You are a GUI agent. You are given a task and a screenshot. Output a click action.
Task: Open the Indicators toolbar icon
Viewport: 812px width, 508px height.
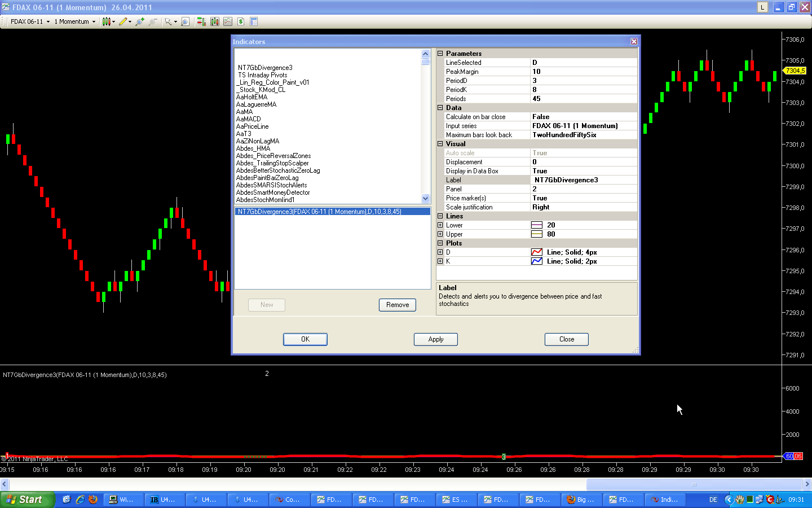coord(214,21)
